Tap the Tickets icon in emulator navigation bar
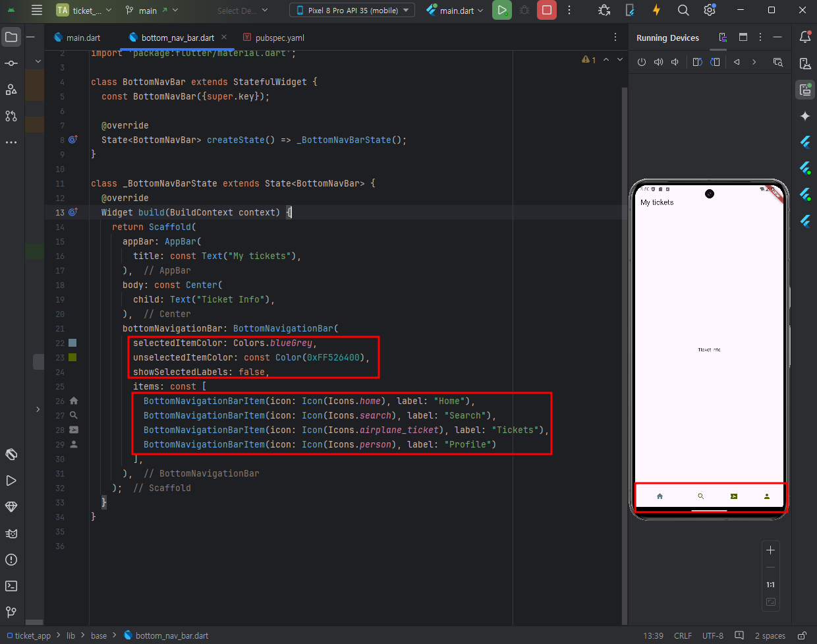This screenshot has width=817, height=644. coord(734,496)
